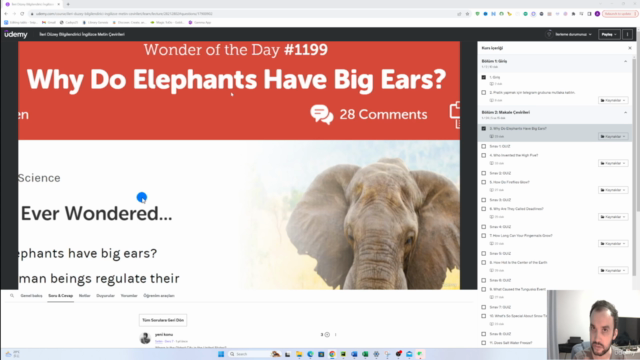Mark lecture 2 telegram grubuna as complete
The image size is (640, 360).
point(484,93)
